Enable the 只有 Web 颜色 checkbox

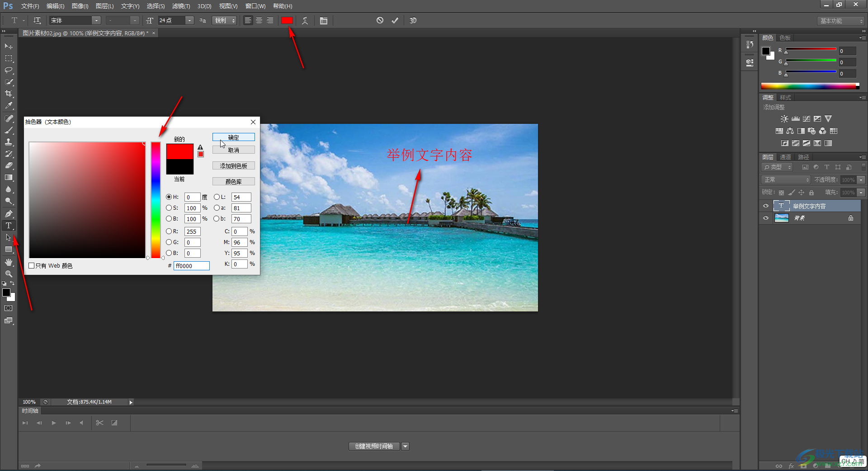click(32, 266)
